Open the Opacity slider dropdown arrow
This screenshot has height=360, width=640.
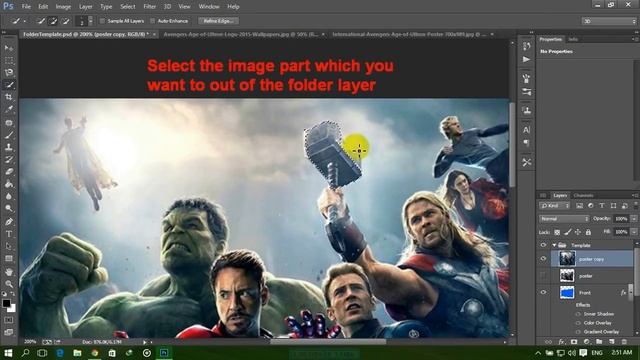(x=634, y=219)
